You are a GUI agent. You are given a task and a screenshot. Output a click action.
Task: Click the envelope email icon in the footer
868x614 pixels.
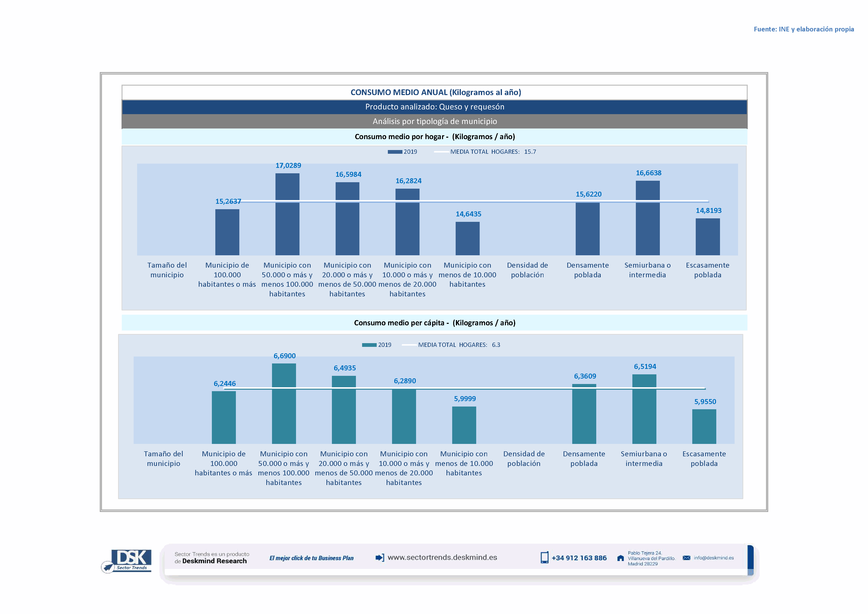[x=687, y=558]
